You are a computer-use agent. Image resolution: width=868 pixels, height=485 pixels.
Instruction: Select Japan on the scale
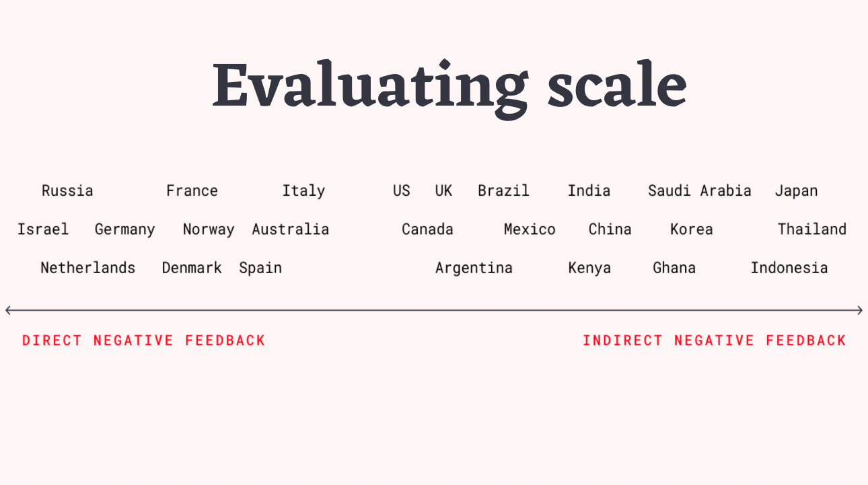pyautogui.click(x=796, y=191)
